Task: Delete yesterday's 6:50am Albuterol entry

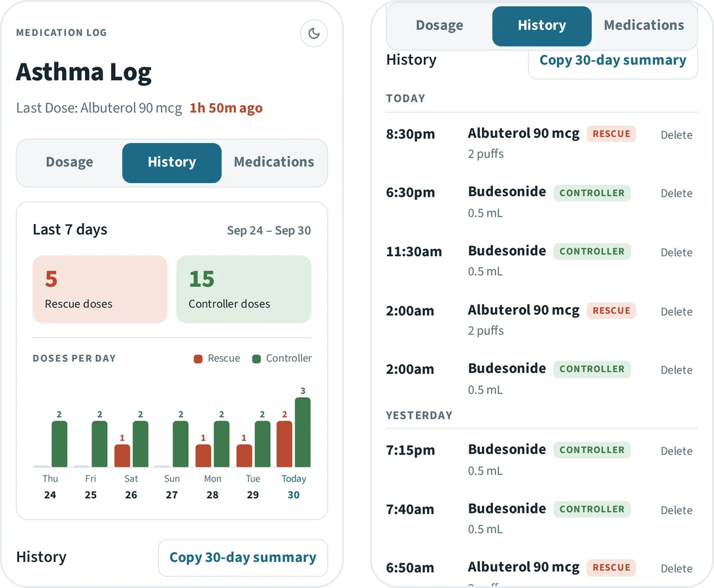Action: tap(676, 568)
